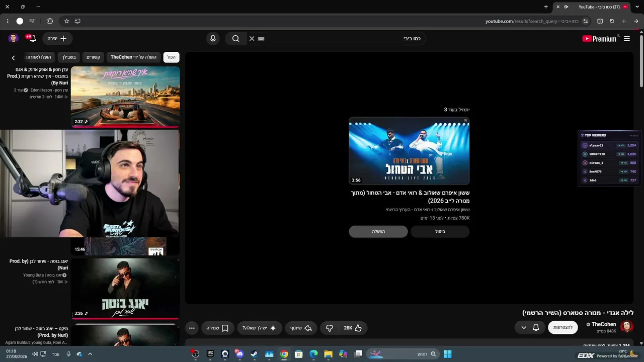Open the Windows Start menu

447,354
